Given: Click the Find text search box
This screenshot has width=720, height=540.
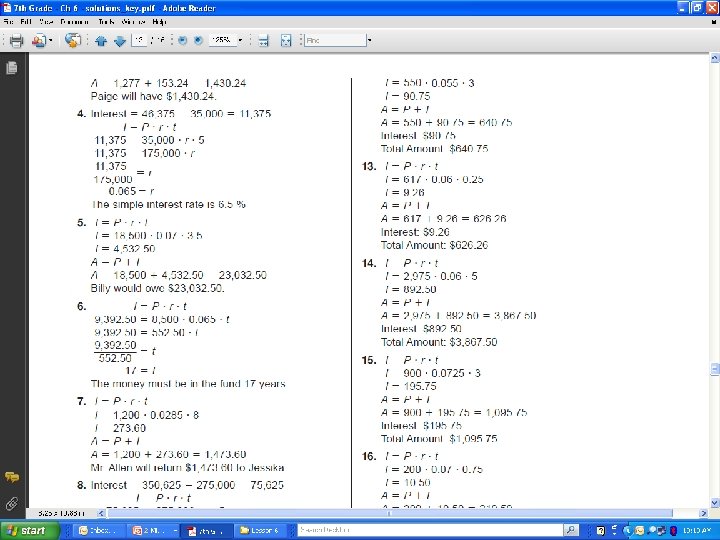Looking at the screenshot, I should (335, 40).
